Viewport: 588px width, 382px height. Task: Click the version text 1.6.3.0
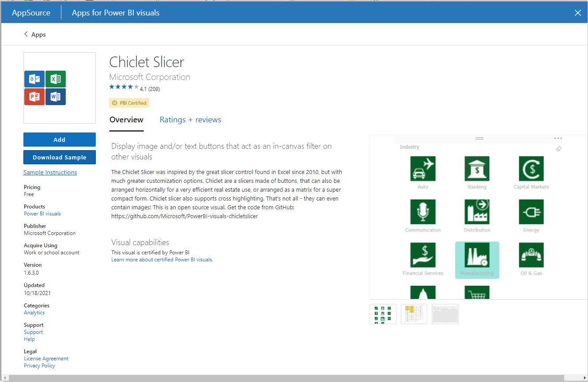[31, 273]
